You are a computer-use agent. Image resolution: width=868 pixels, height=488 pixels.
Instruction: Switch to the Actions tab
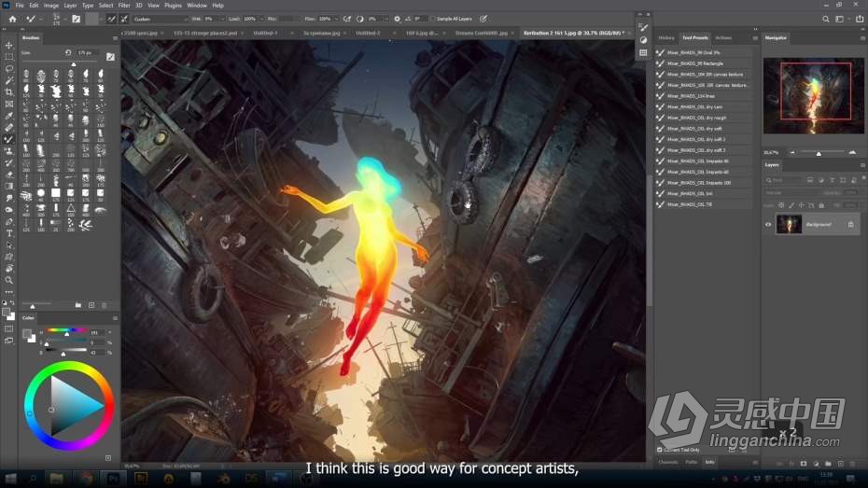click(723, 37)
